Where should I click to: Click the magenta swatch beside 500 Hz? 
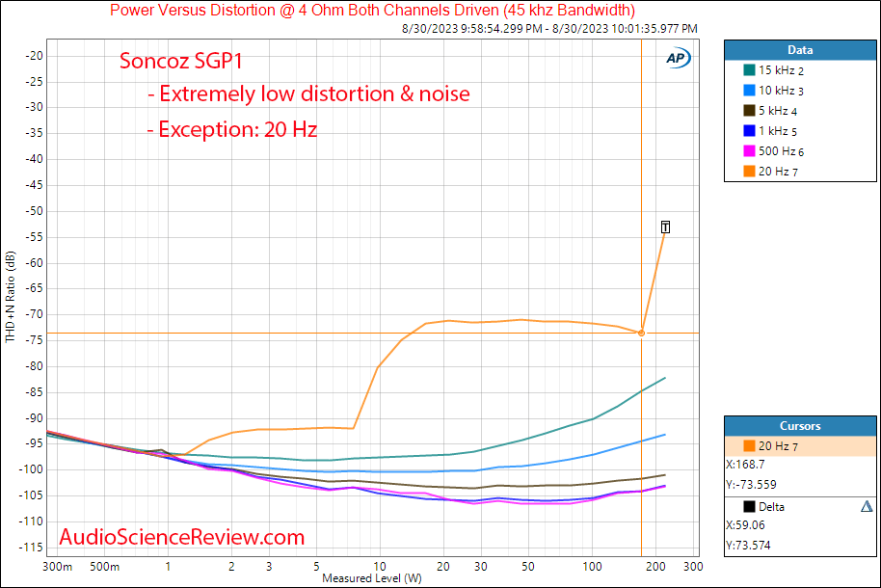pos(749,150)
